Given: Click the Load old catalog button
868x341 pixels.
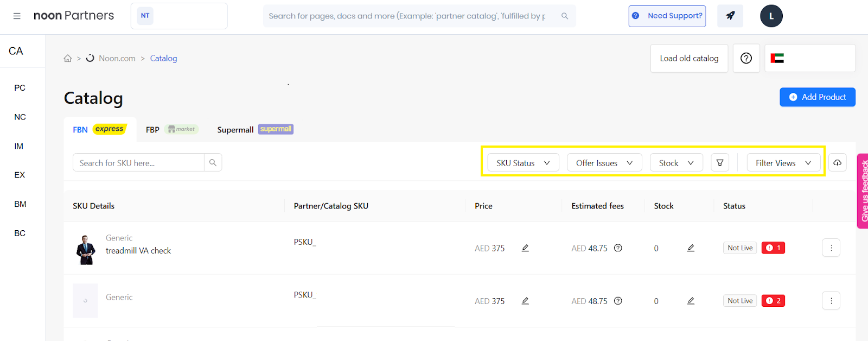Looking at the screenshot, I should pos(689,58).
